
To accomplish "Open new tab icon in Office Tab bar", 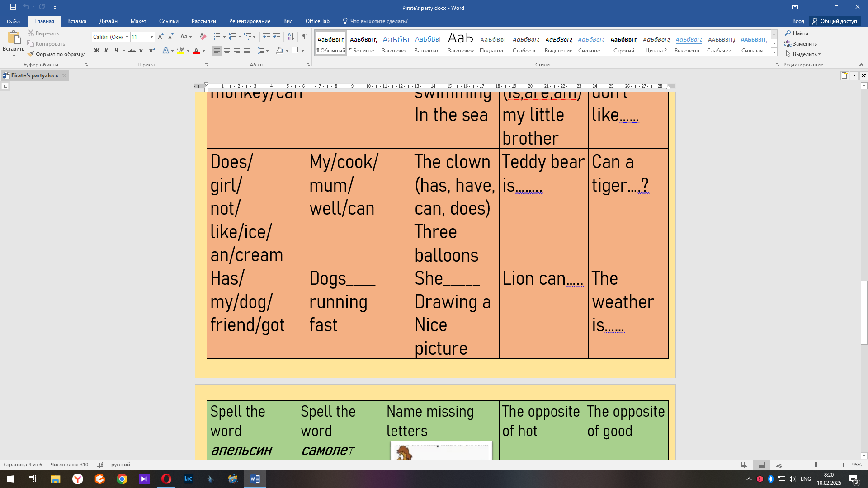I will click(844, 75).
